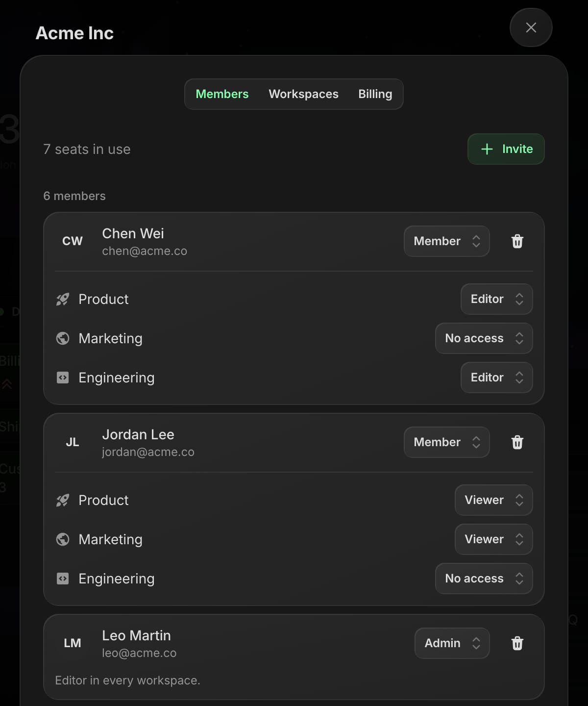Open Jordan Lee's Member role dropdown

447,442
